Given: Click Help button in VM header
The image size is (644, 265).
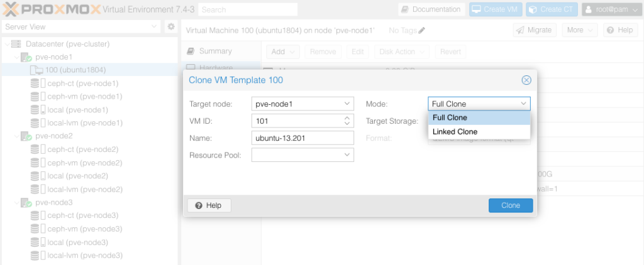Looking at the screenshot, I should point(620,30).
